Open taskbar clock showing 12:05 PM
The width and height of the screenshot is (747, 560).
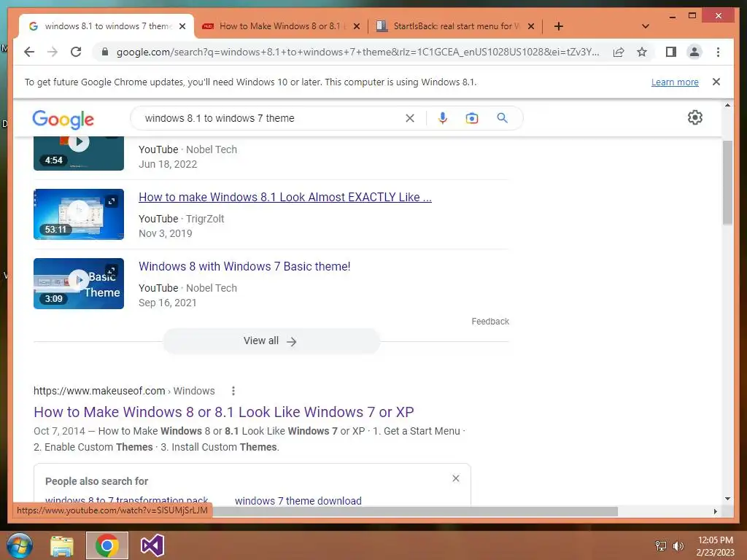pos(715,545)
